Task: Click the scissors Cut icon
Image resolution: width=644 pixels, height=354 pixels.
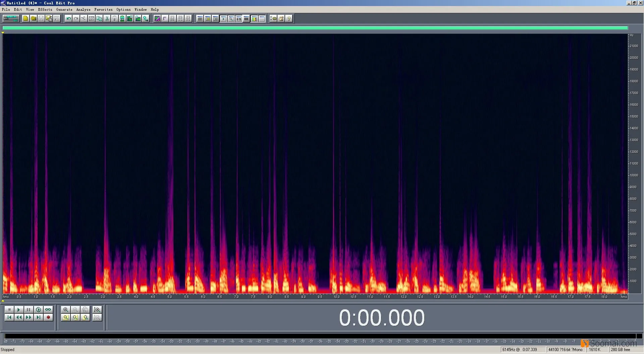Action: tap(107, 18)
